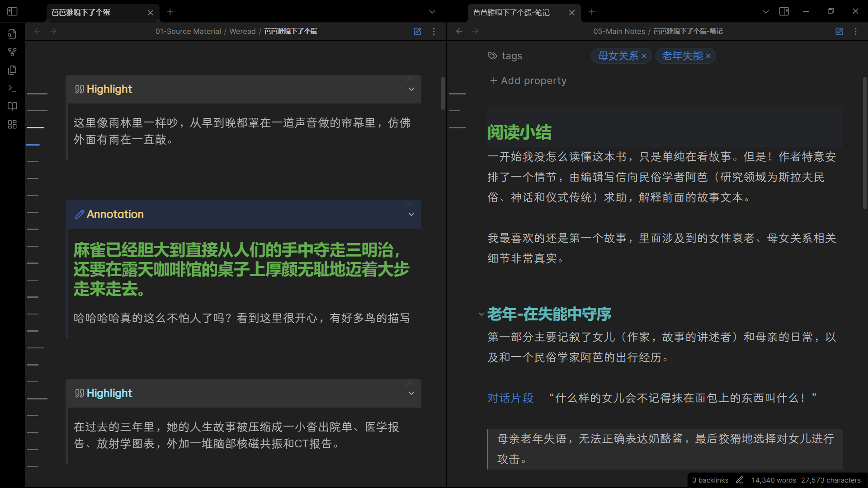Screen dimensions: 868x488
Task: Add new tab in right pane
Action: pyautogui.click(x=592, y=12)
